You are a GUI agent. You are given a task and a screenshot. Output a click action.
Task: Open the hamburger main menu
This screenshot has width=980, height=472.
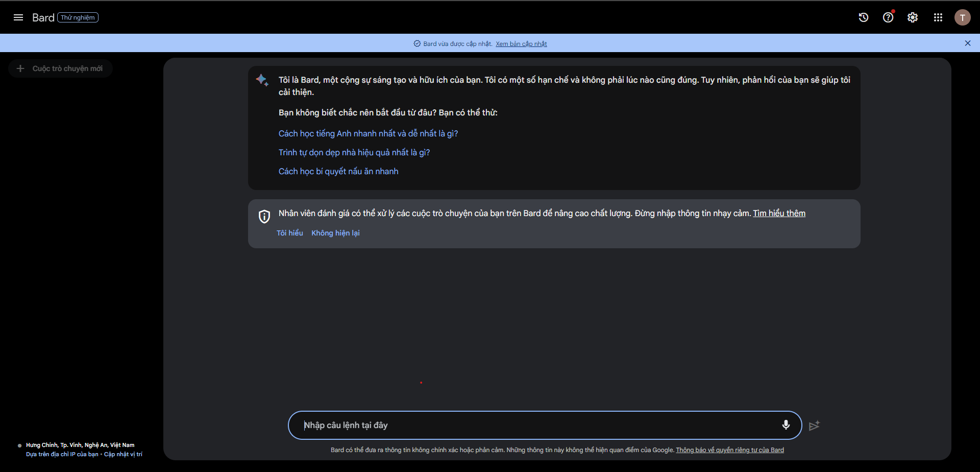coord(18,17)
